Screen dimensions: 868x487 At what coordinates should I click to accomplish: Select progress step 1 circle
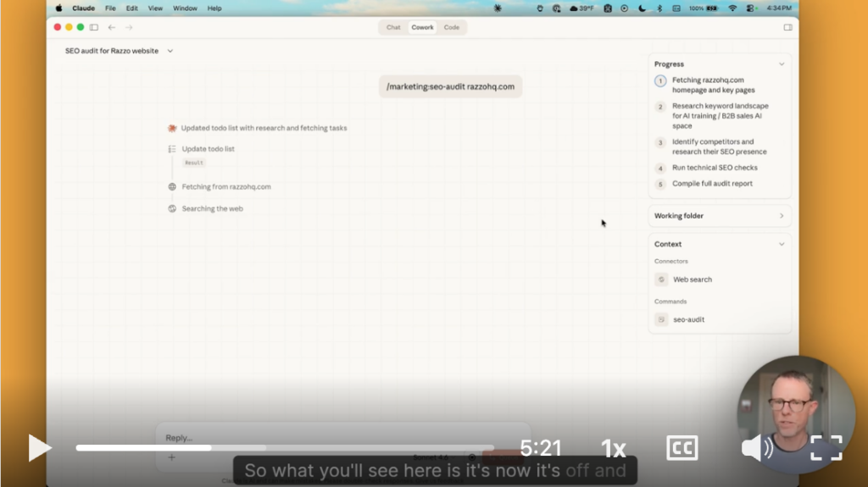pyautogui.click(x=660, y=80)
